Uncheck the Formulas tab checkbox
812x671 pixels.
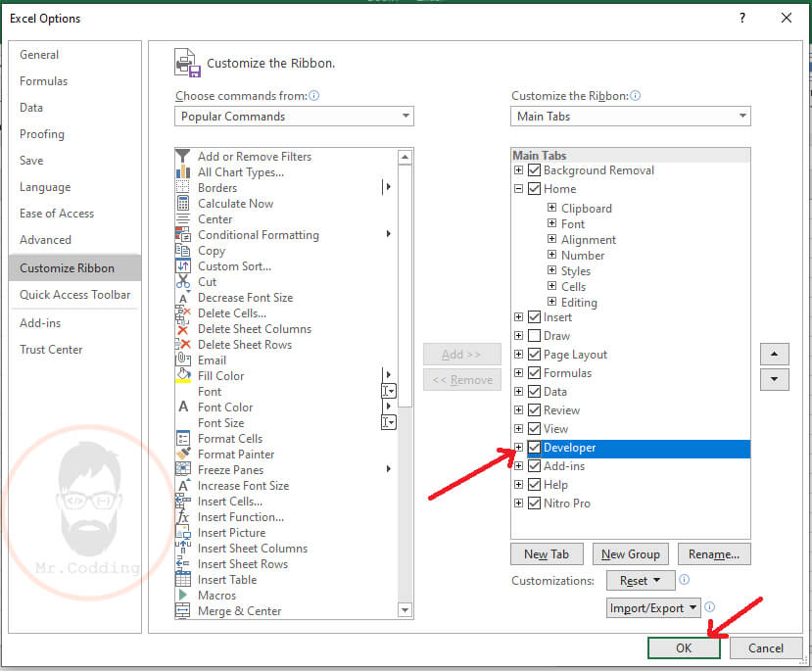(535, 373)
